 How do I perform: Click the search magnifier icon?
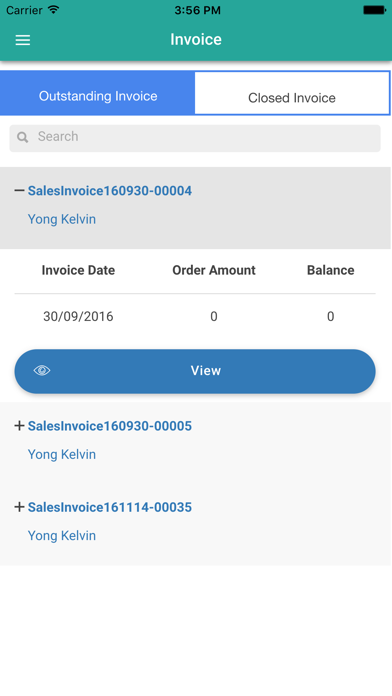click(x=23, y=137)
